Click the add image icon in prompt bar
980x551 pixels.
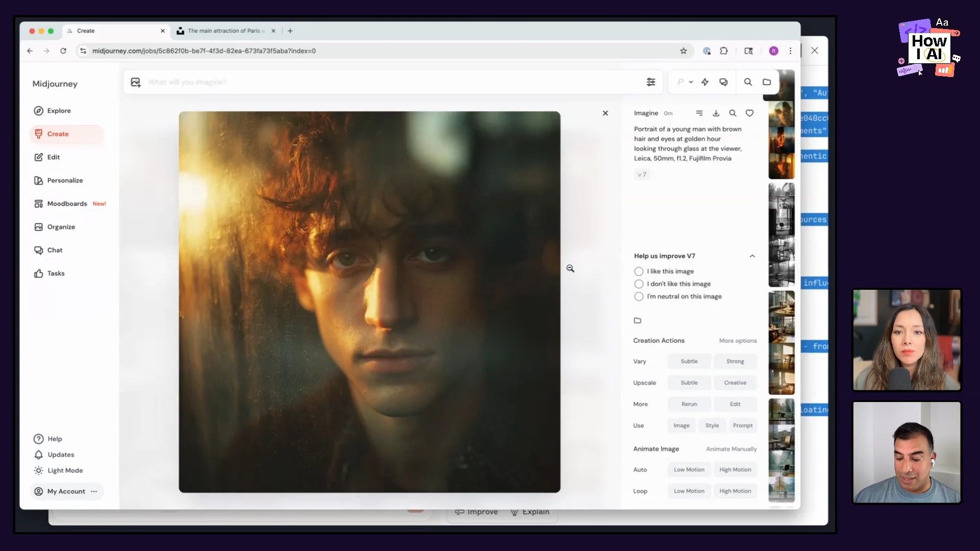click(136, 82)
